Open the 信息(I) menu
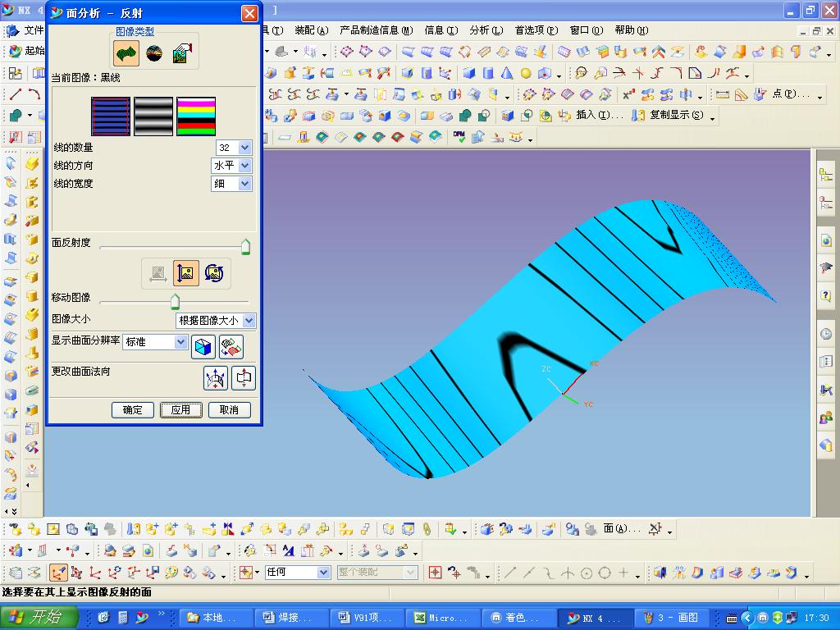 [441, 30]
